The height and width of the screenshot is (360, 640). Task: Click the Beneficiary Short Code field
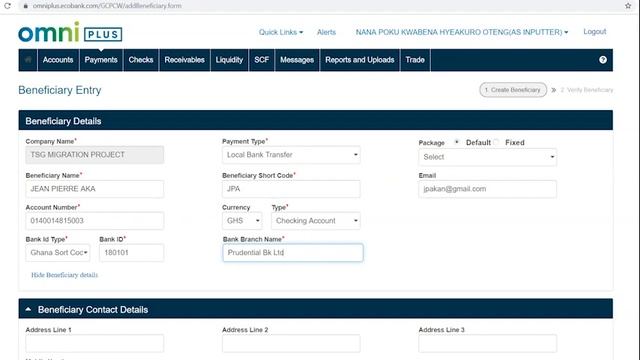click(291, 189)
